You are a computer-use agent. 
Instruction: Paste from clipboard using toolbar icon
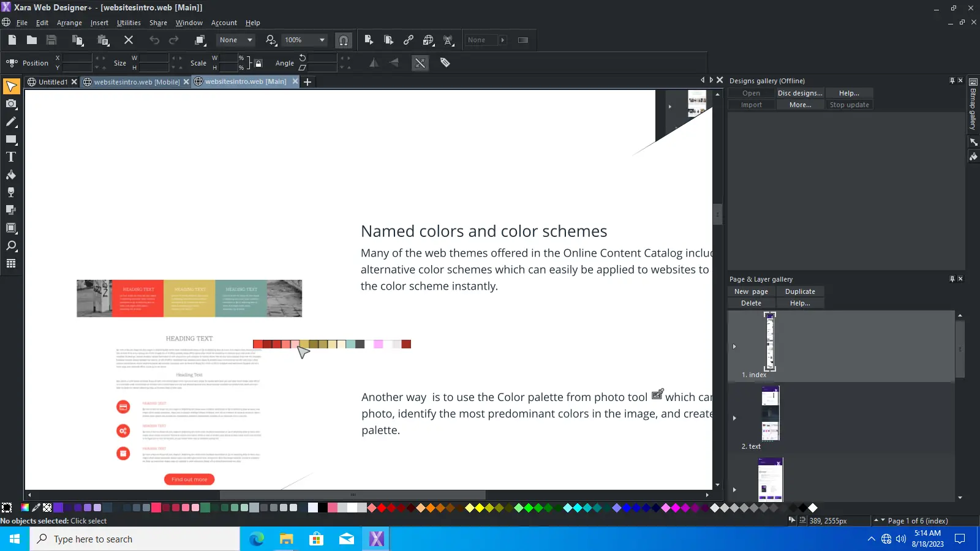click(x=103, y=40)
